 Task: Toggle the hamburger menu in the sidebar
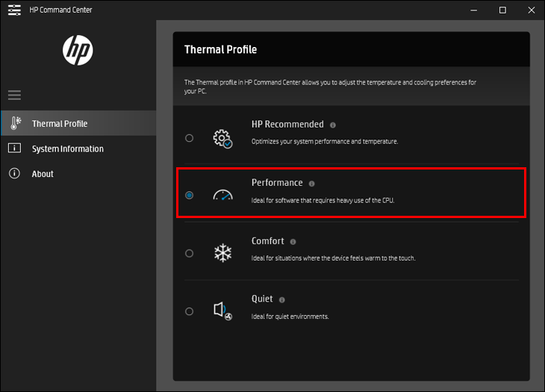pos(14,95)
